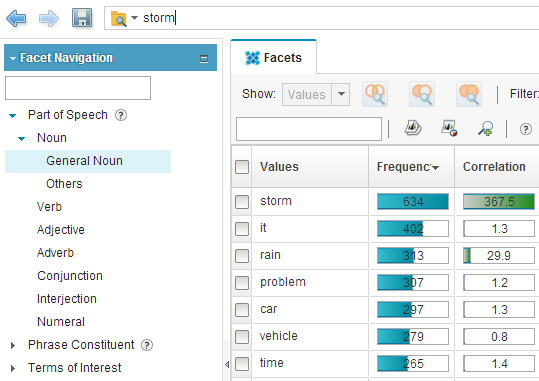
Task: Focus the facet values filter text box
Action: (x=309, y=129)
